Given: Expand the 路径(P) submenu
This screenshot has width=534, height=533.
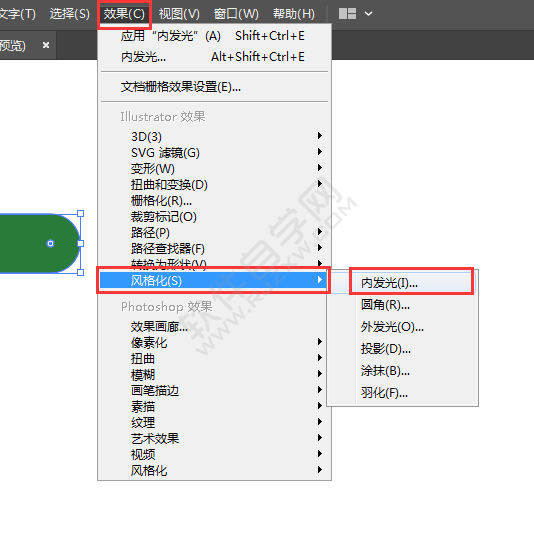Looking at the screenshot, I should 215,232.
